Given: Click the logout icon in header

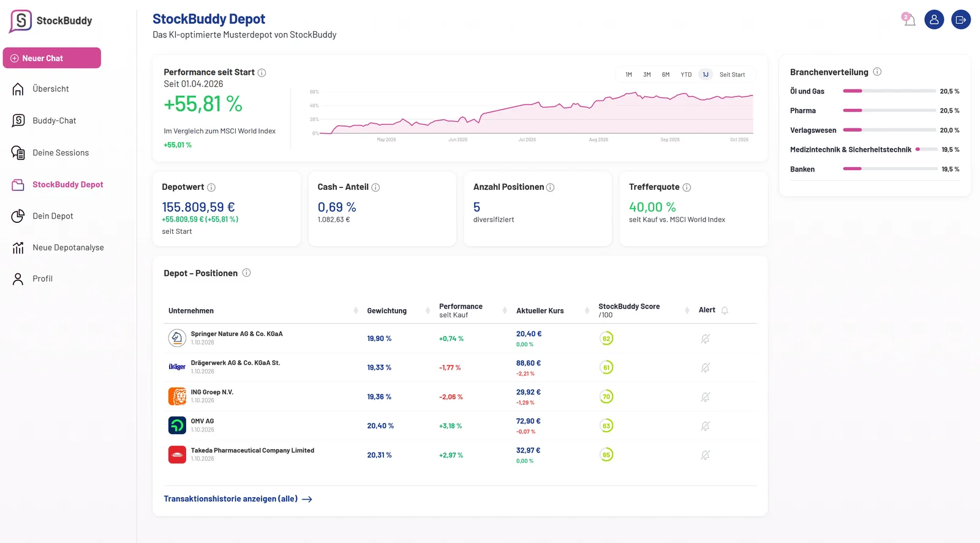Looking at the screenshot, I should pos(961,20).
